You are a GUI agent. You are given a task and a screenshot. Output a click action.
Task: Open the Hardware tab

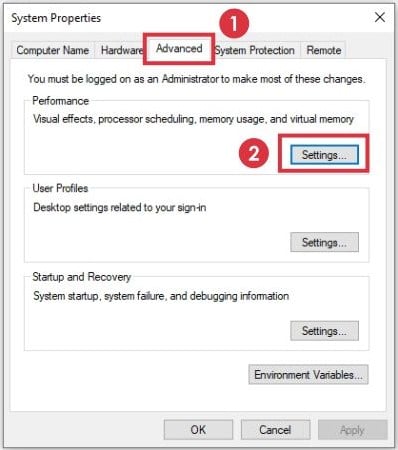click(120, 50)
